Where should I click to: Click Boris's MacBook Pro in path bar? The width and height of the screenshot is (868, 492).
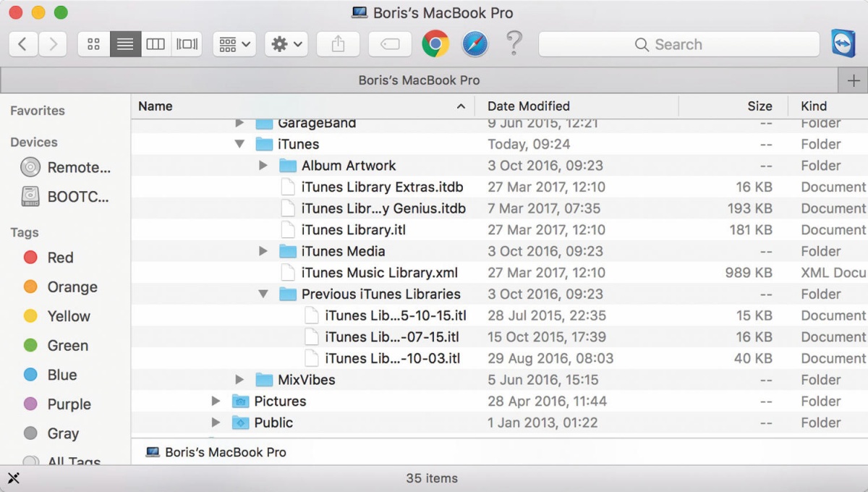click(x=216, y=452)
